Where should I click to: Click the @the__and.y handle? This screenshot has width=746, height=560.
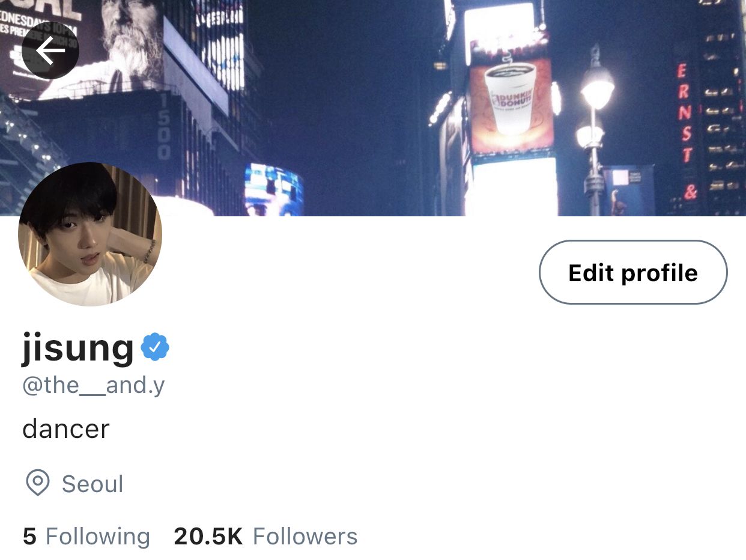point(93,385)
